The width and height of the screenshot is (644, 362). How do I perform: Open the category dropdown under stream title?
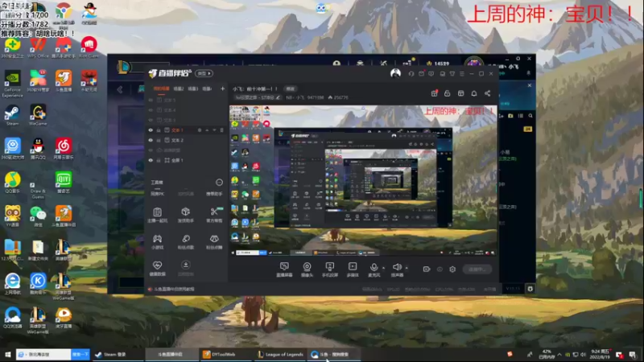pos(258,97)
